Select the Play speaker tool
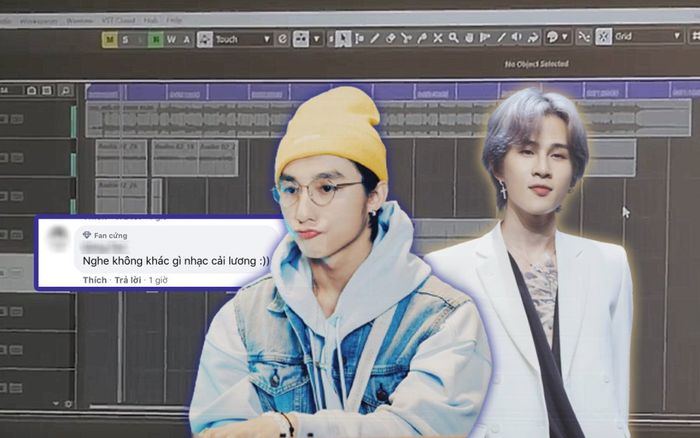The image size is (700, 438). (x=517, y=39)
